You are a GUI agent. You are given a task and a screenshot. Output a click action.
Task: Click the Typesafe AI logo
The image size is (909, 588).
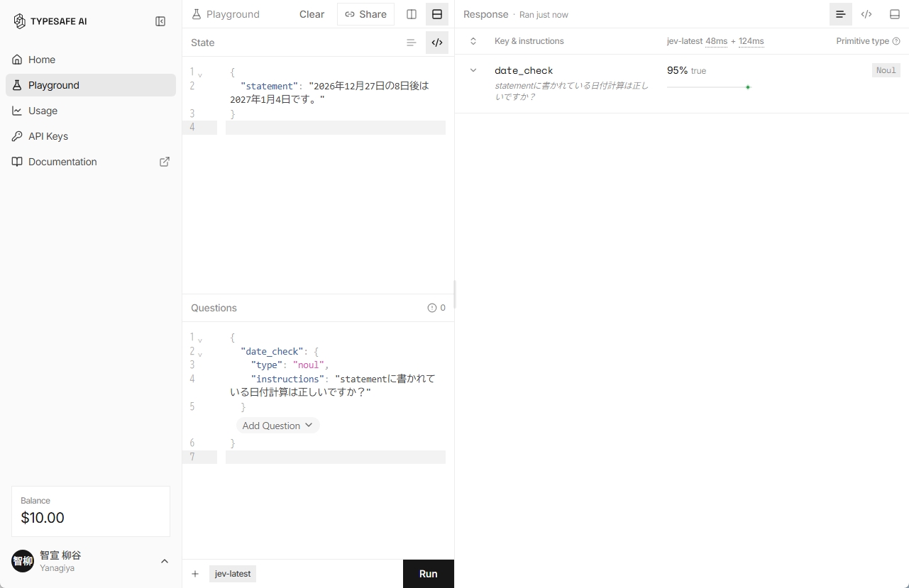50,21
